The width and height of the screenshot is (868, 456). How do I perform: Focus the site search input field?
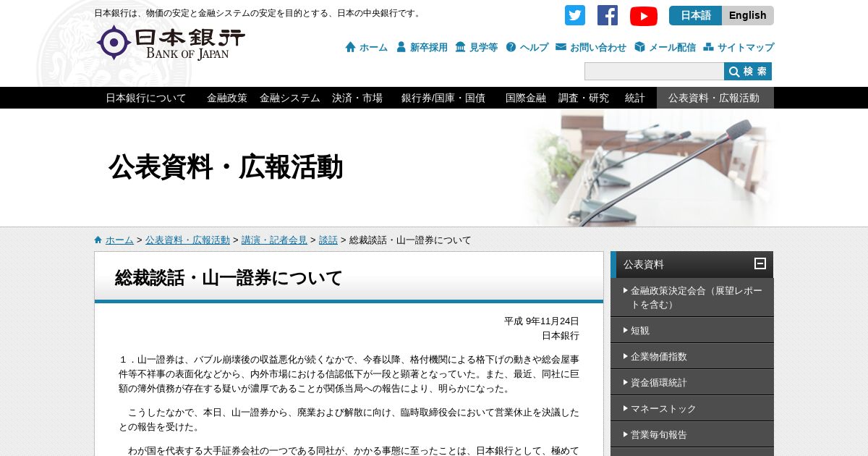coord(654,71)
